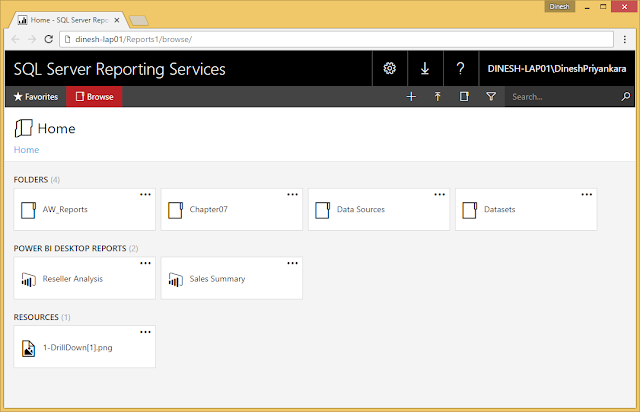
Task: Click the browser back arrow
Action: pyautogui.click(x=16, y=39)
